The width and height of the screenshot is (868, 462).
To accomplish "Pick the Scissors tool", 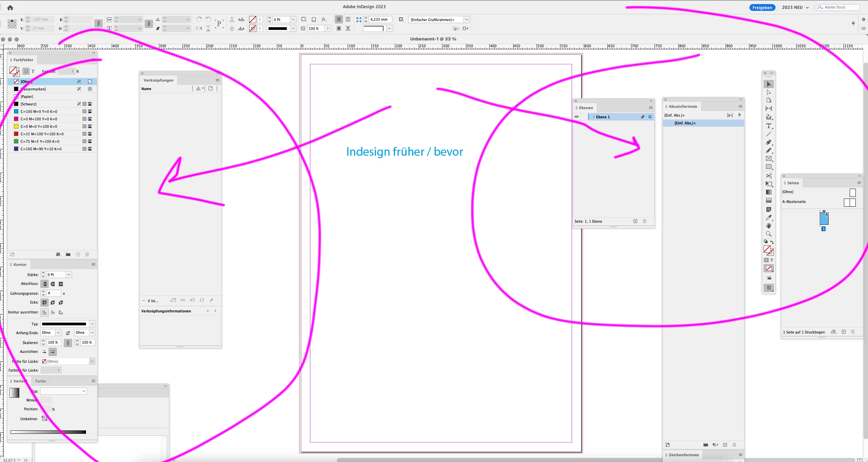I will [768, 176].
